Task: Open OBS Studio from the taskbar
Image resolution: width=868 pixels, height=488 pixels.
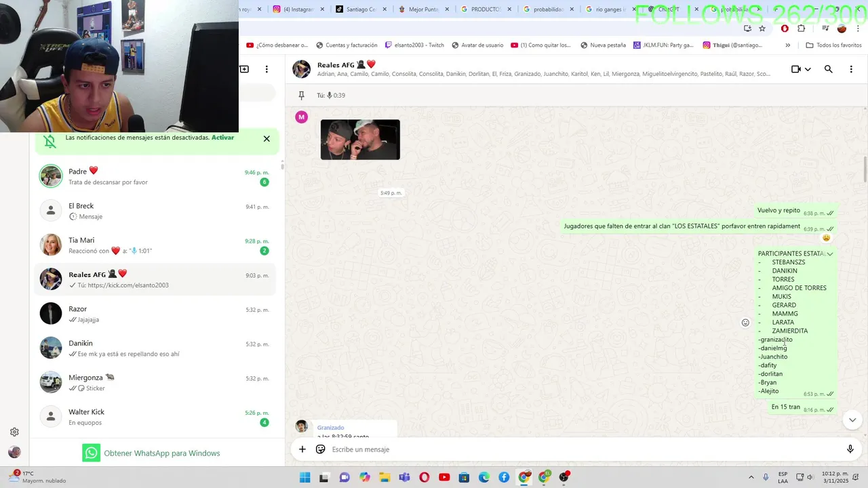Action: coord(564,477)
